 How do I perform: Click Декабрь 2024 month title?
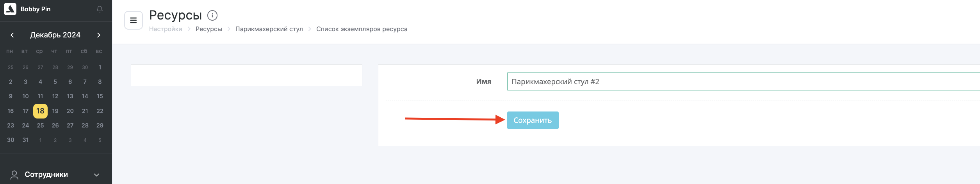pyautogui.click(x=55, y=35)
